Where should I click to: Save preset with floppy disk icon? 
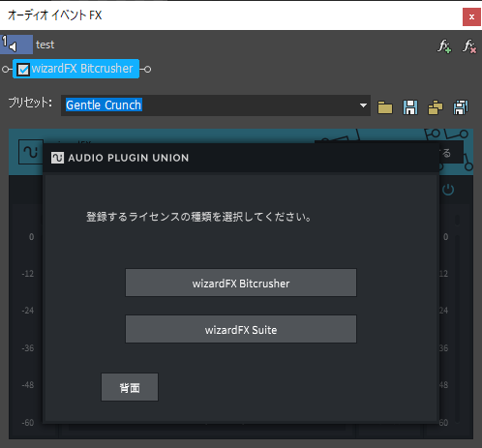[x=410, y=107]
